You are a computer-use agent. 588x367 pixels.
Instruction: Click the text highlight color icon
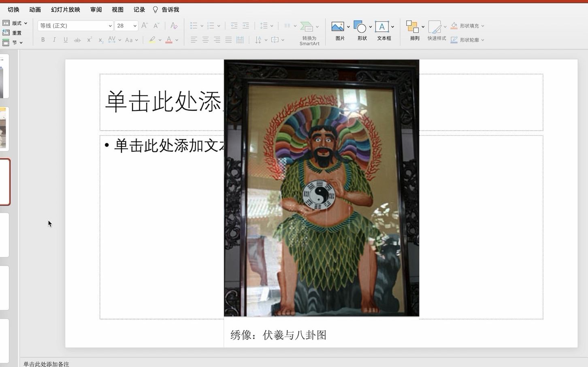click(x=152, y=40)
